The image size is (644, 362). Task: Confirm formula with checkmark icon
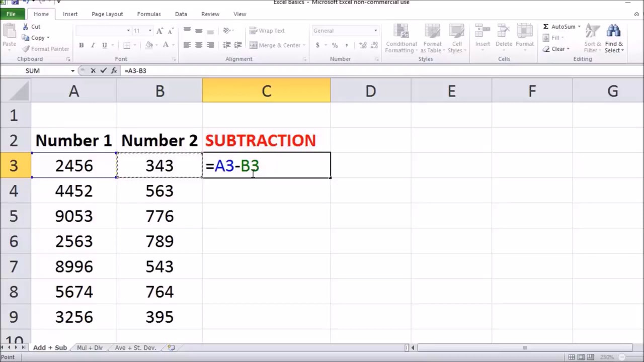pyautogui.click(x=103, y=71)
